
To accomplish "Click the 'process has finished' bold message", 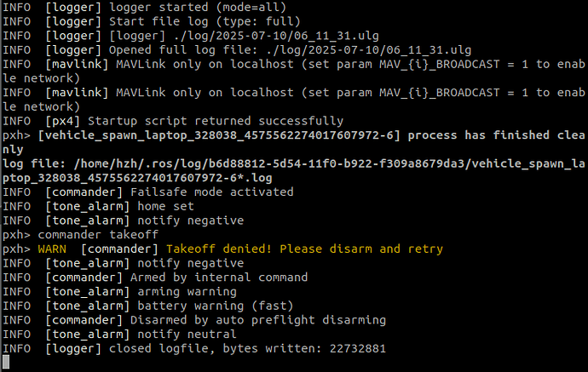I will [x=478, y=134].
